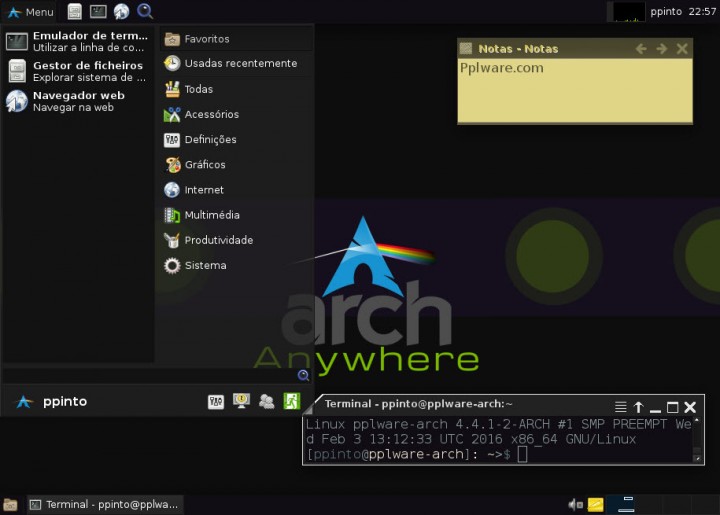Select the Usadas recentemente category
Screen dimensions: 720x515
(x=237, y=63)
